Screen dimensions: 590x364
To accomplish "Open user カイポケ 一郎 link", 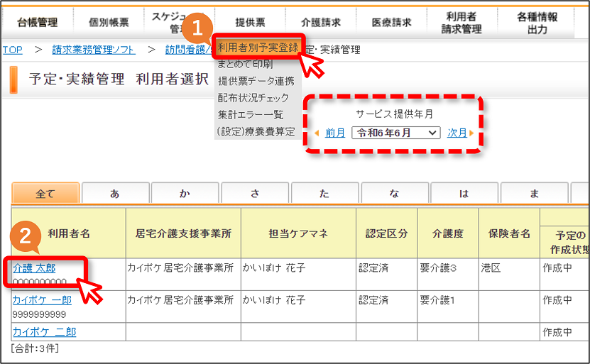I will tap(42, 300).
